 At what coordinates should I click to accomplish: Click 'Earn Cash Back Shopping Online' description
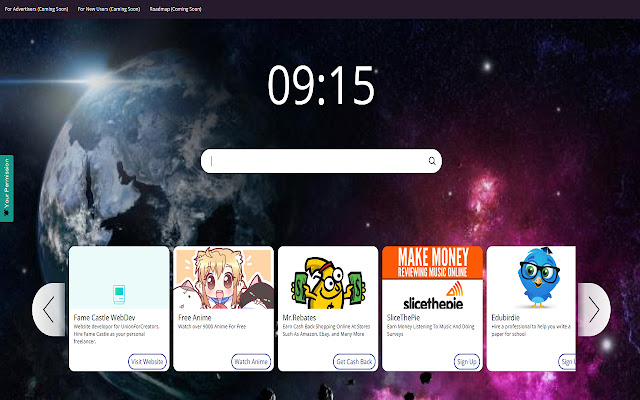[x=327, y=330]
